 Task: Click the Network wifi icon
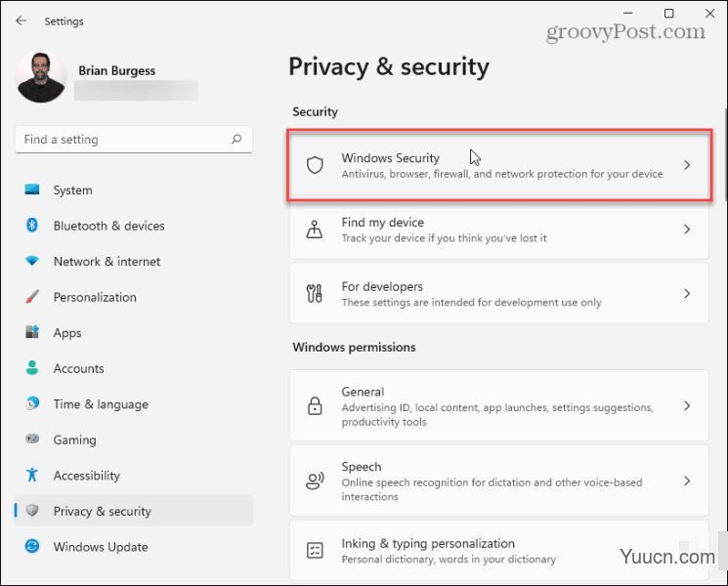32,261
